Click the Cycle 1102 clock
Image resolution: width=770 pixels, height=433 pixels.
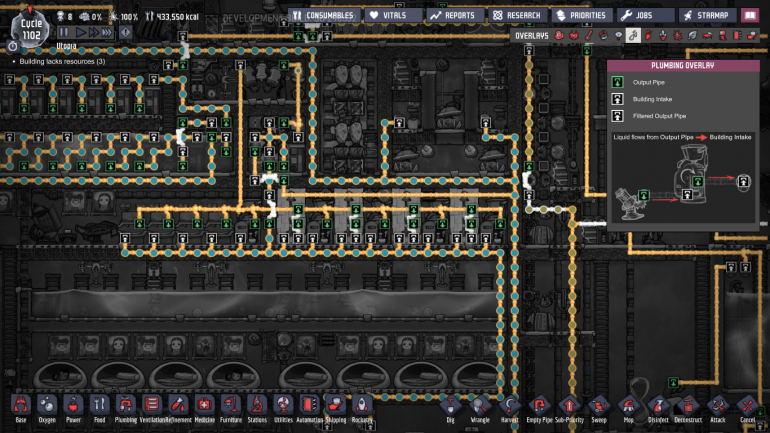tap(30, 29)
